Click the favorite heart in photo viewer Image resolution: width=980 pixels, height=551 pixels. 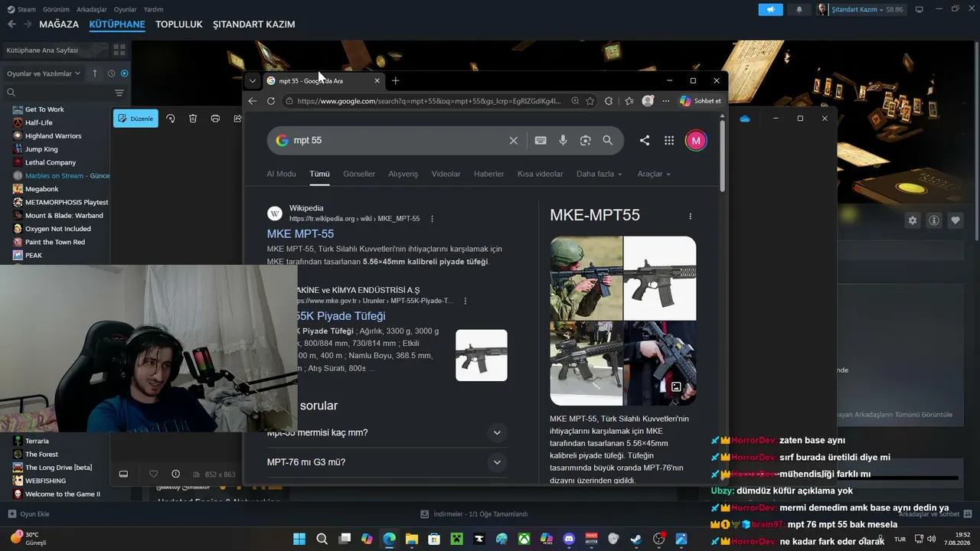tap(153, 474)
